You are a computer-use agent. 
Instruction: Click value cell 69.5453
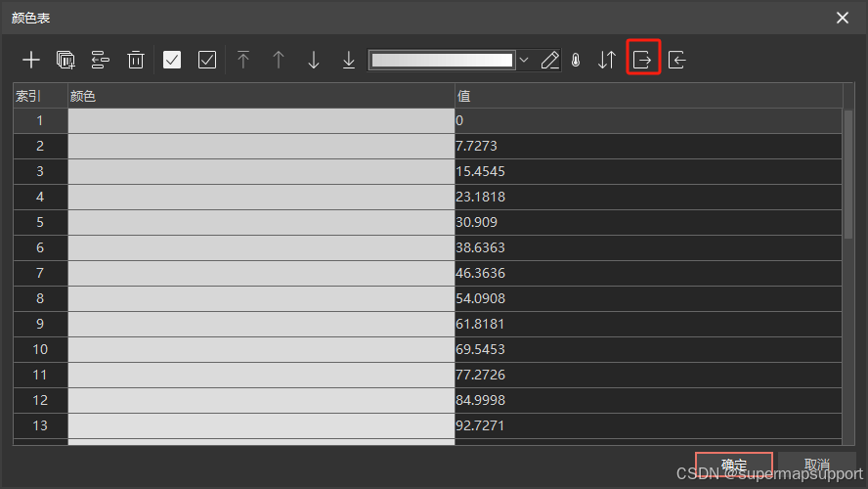[x=648, y=350]
